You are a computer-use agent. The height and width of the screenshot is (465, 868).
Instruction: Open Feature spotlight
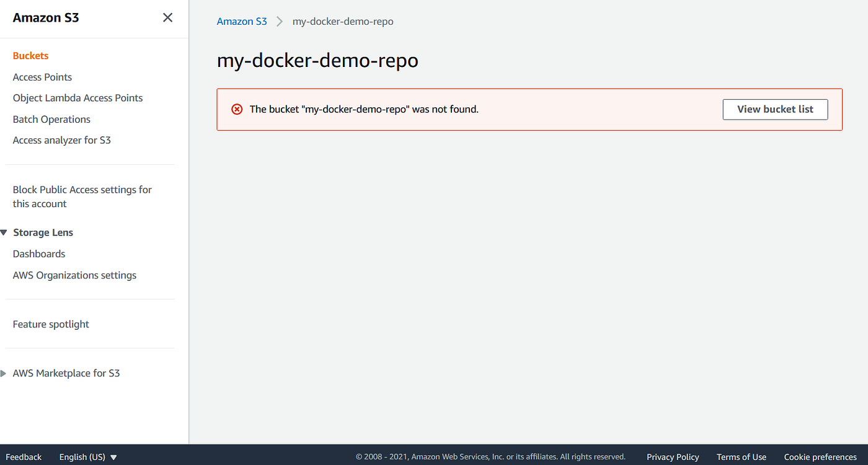(x=50, y=324)
